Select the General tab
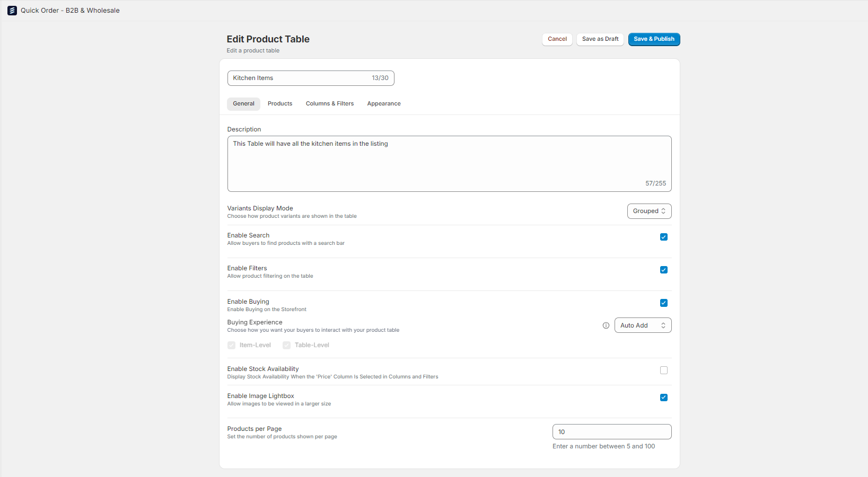This screenshot has height=477, width=868. [x=243, y=104]
